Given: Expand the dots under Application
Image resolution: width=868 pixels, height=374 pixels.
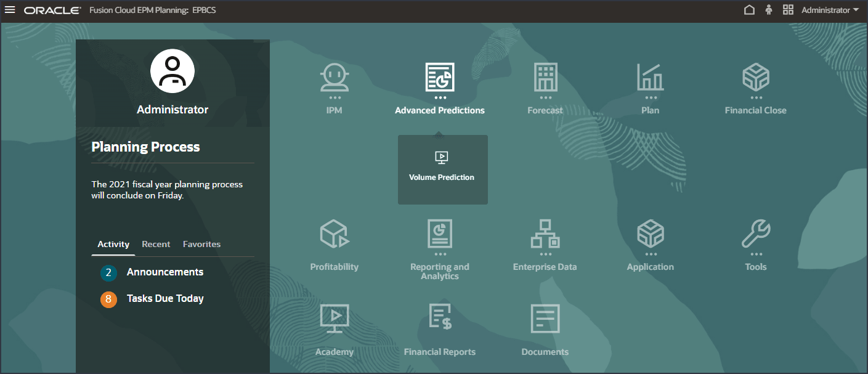Looking at the screenshot, I should point(651,254).
